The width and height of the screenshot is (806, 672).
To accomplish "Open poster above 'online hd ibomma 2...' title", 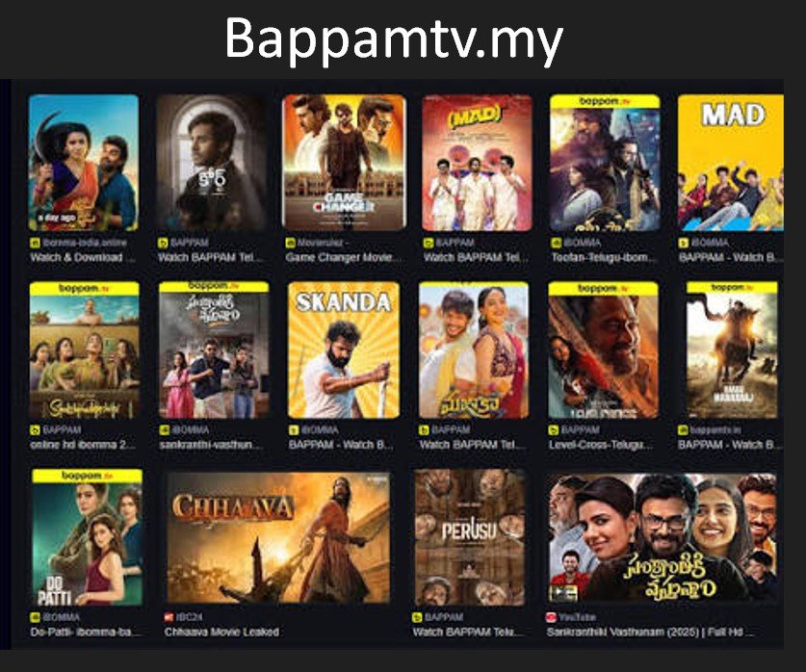I will pos(85,349).
